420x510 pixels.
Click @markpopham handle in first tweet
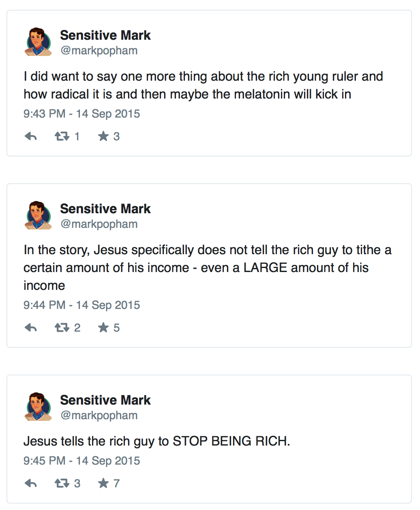tap(99, 51)
